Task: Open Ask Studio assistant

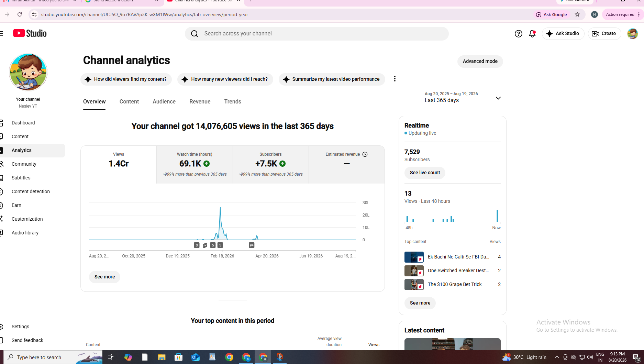Action: coord(563,34)
